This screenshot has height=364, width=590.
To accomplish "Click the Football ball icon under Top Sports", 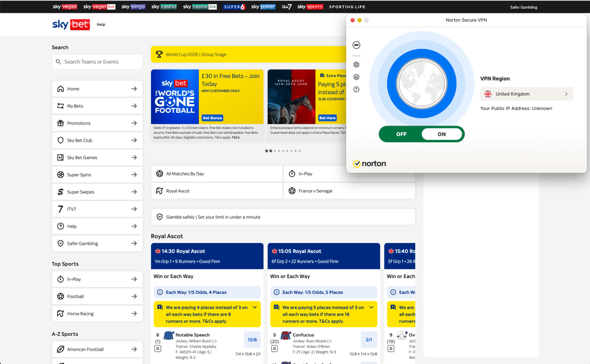I will (60, 296).
